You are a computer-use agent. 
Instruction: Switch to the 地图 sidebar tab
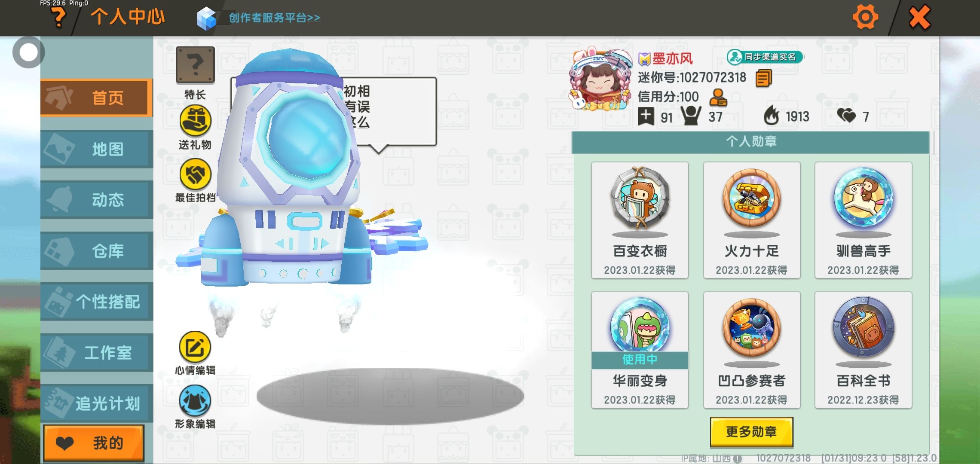point(97,149)
